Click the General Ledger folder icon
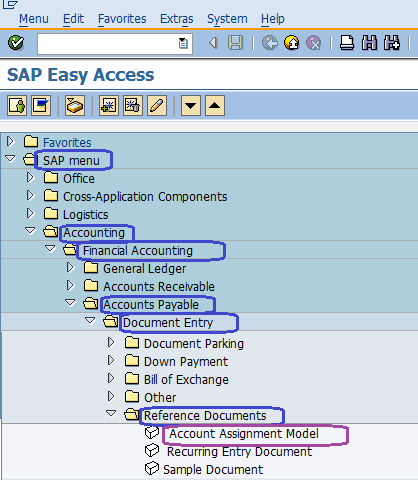 (91, 267)
